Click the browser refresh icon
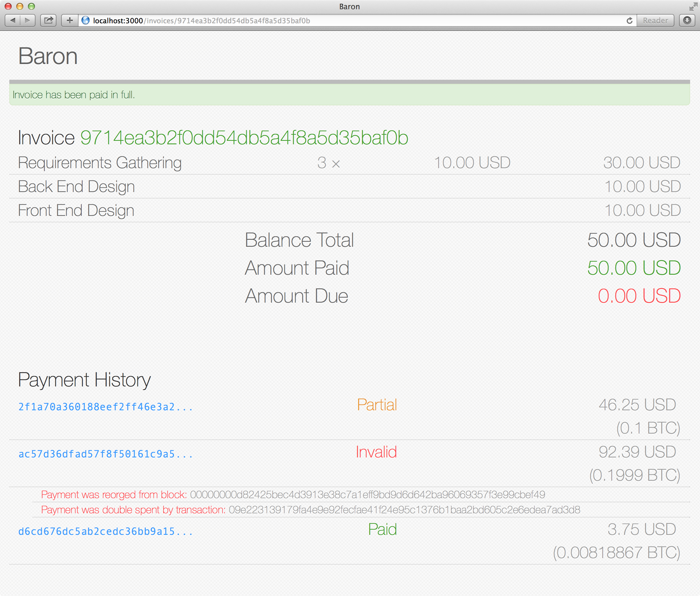 coord(630,20)
